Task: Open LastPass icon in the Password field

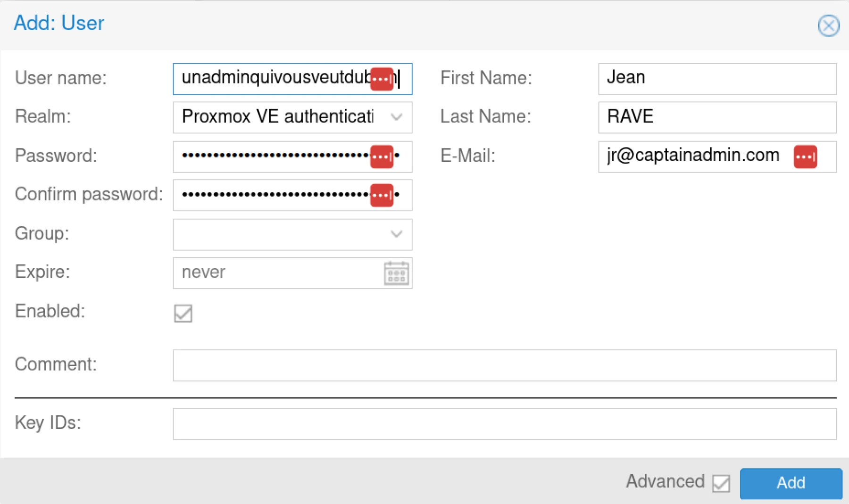Action: 382,157
